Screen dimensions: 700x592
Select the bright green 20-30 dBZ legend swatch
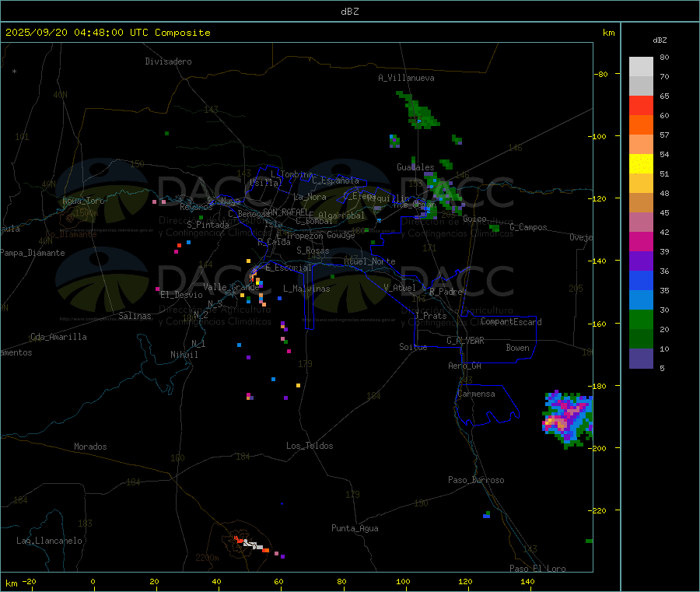tap(641, 319)
